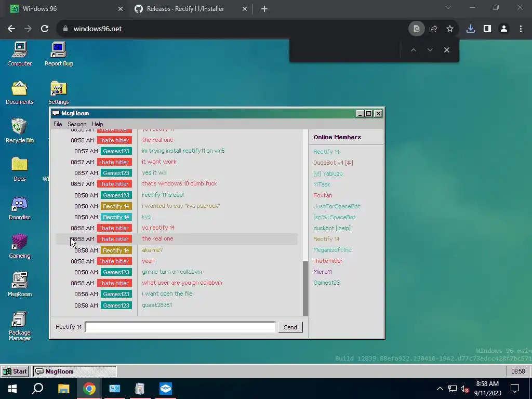Open the tab search dropdown chevron
532x399 pixels.
(x=448, y=7)
